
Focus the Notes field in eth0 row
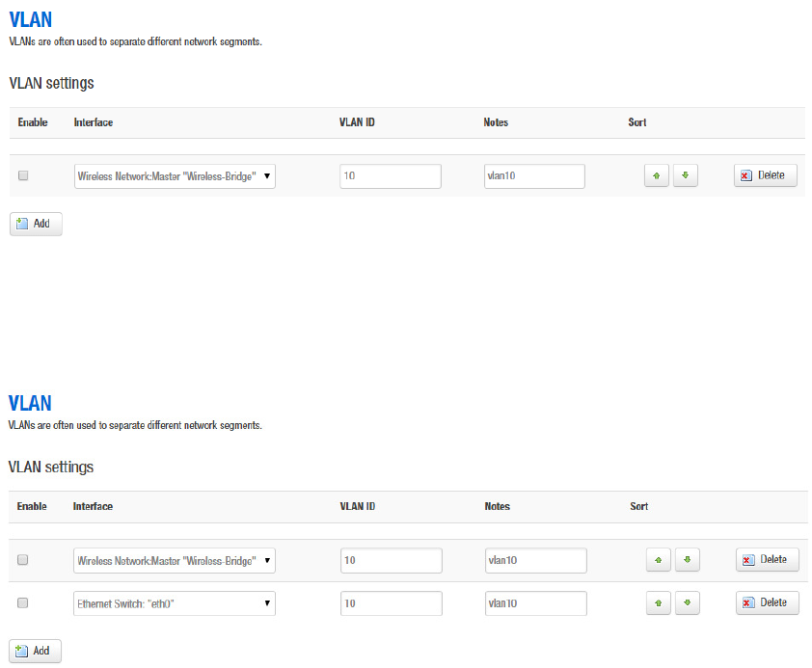(535, 603)
